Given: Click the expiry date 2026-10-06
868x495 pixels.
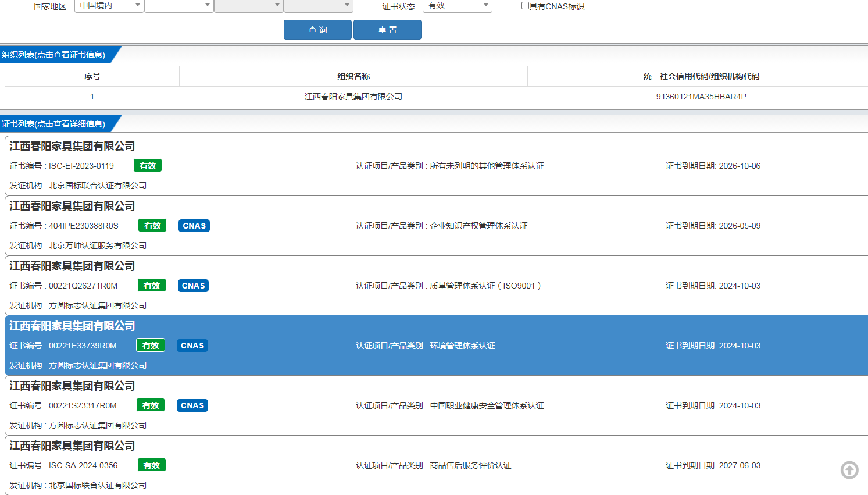Looking at the screenshot, I should point(740,166).
